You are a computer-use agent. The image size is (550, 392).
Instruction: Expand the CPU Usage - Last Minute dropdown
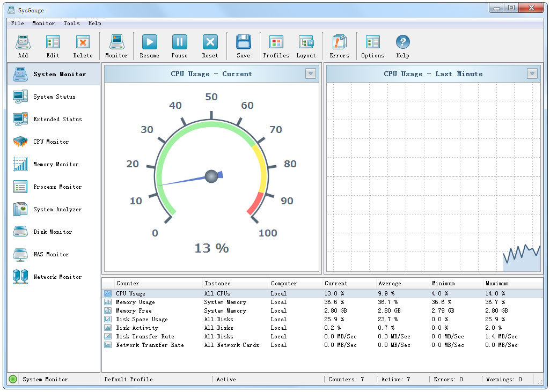point(532,74)
